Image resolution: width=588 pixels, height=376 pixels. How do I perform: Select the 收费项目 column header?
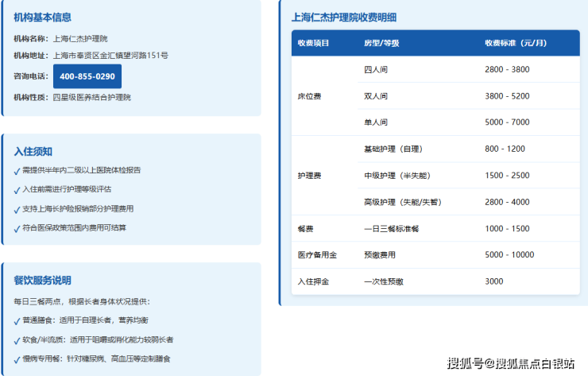(313, 43)
